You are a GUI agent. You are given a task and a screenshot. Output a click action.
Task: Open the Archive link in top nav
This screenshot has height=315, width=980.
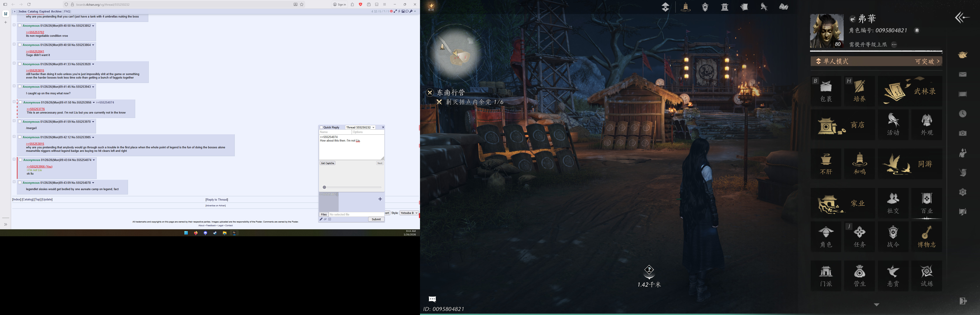pyautogui.click(x=56, y=11)
